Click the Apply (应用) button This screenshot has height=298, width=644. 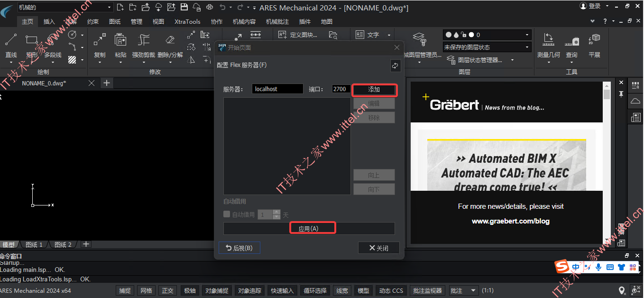click(x=309, y=229)
